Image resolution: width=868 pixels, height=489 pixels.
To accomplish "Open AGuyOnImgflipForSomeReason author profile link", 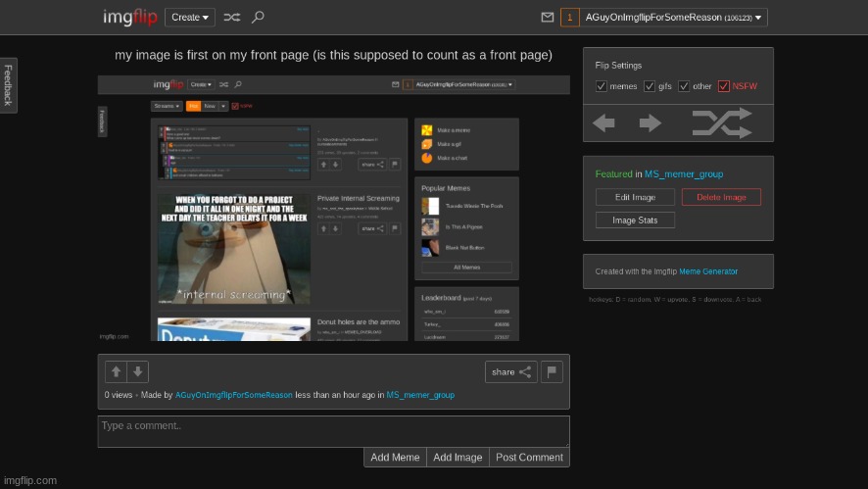I will coord(233,395).
